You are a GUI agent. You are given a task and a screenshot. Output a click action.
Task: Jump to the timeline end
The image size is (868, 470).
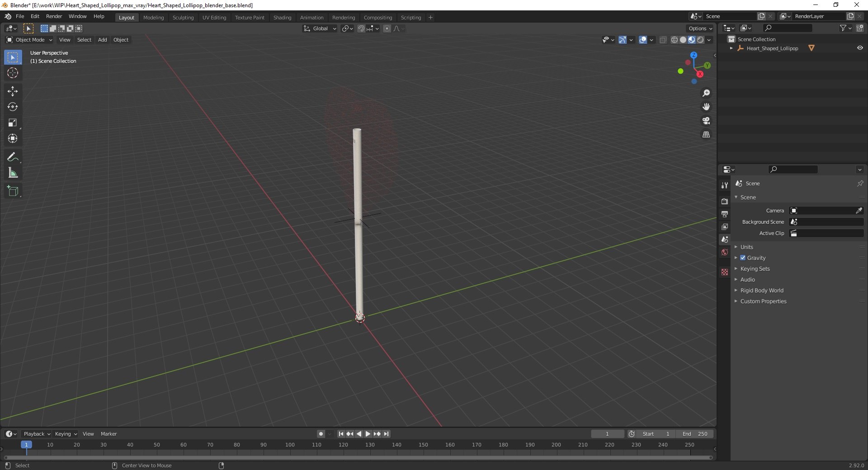pos(386,434)
